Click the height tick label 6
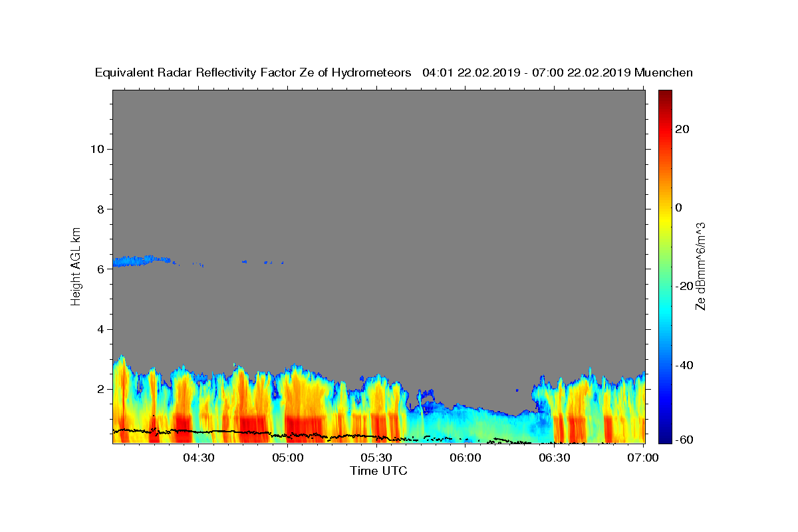Viewport: 798px width, 532px height. coord(100,269)
